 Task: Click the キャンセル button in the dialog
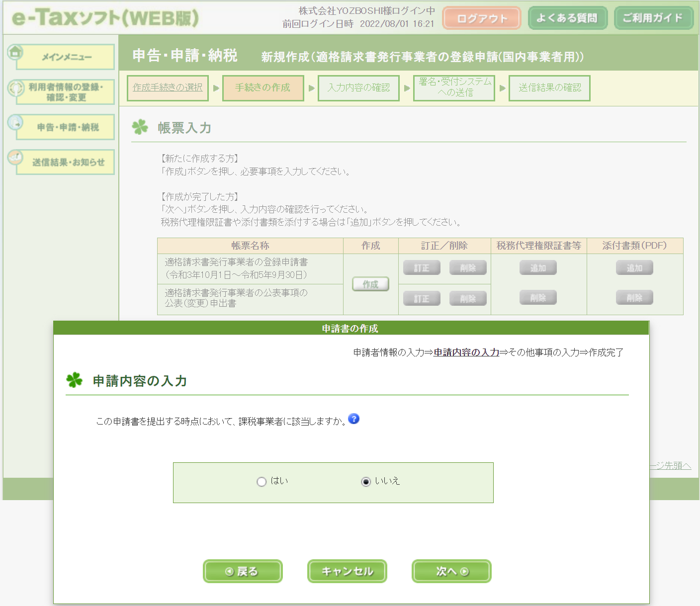pyautogui.click(x=347, y=571)
